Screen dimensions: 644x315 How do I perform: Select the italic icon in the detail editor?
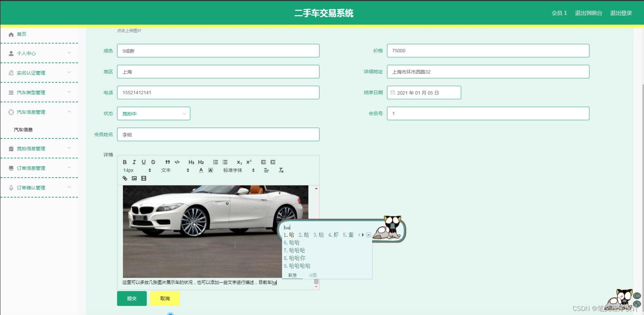pyautogui.click(x=134, y=162)
